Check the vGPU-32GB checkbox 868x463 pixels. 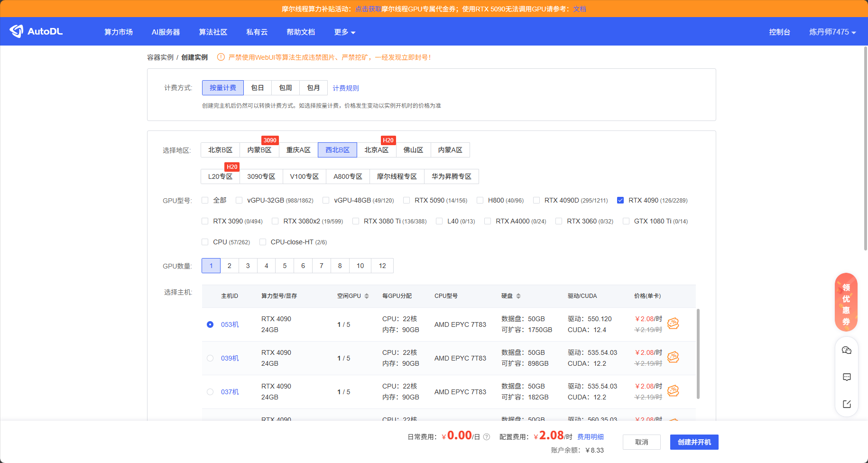(x=239, y=200)
